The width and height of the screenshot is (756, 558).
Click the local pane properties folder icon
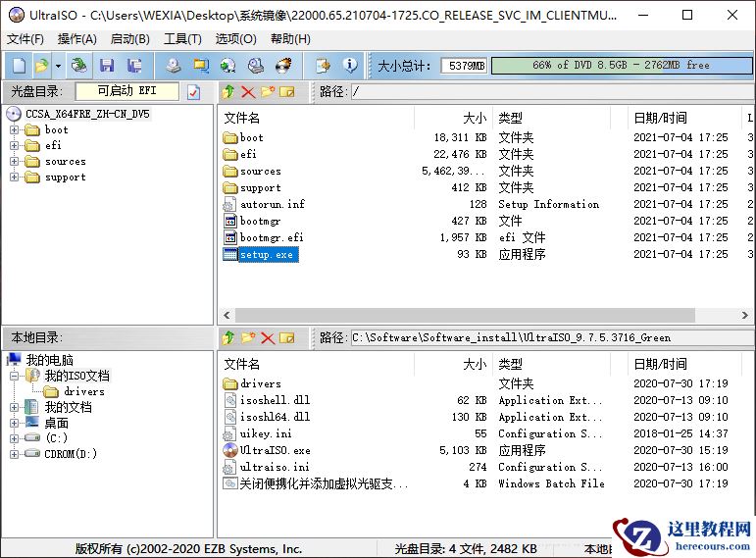click(287, 337)
